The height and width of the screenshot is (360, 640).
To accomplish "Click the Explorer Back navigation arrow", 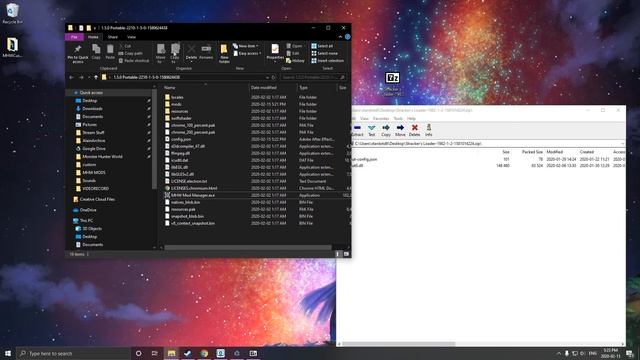I will (71, 77).
